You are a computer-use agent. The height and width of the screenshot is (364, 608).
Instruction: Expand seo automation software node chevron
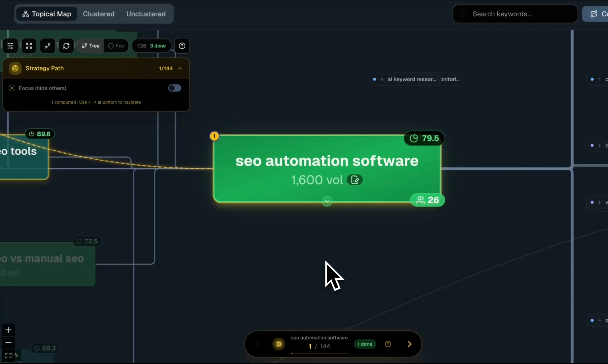(x=327, y=201)
